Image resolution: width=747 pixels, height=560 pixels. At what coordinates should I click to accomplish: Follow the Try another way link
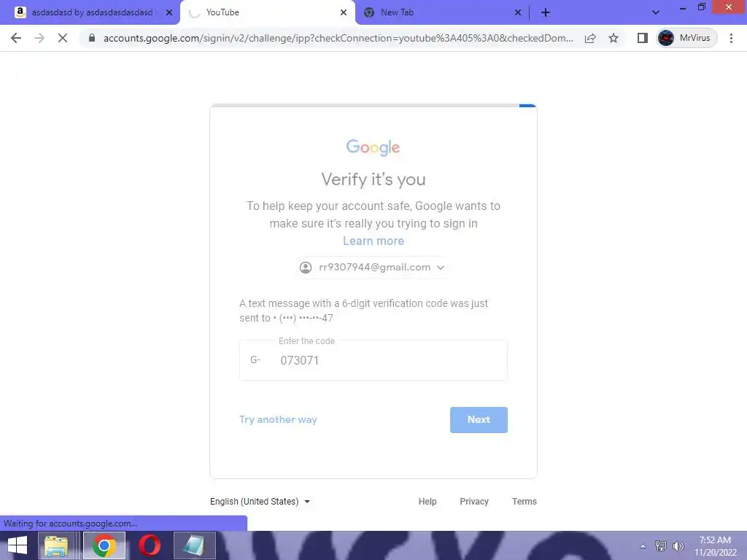(x=278, y=419)
